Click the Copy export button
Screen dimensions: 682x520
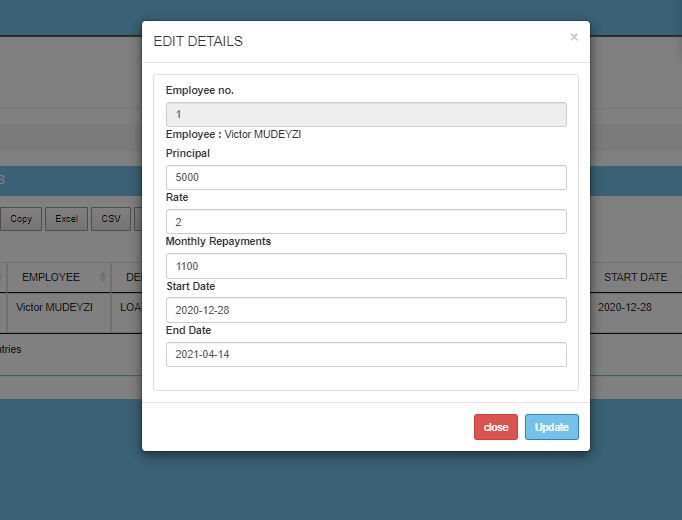point(21,219)
